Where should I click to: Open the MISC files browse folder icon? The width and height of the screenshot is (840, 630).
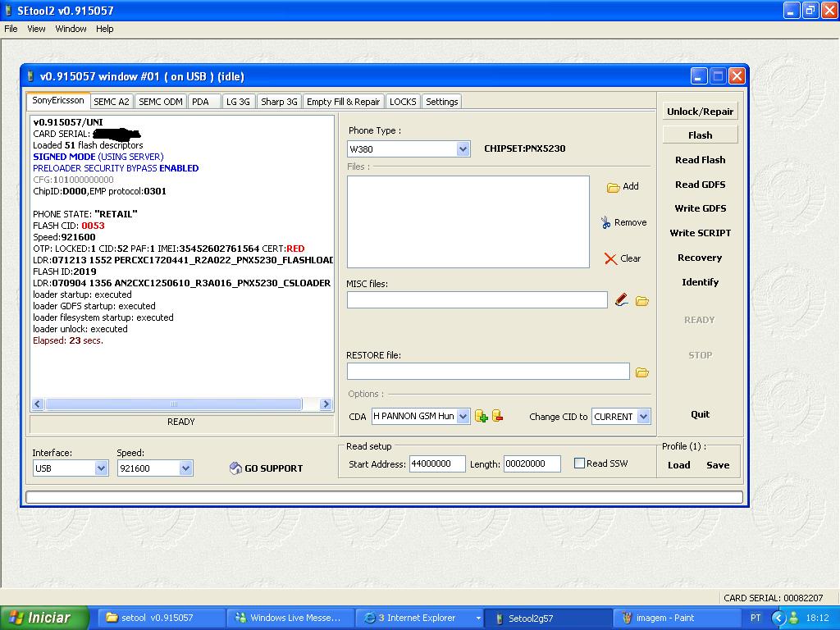(x=641, y=301)
